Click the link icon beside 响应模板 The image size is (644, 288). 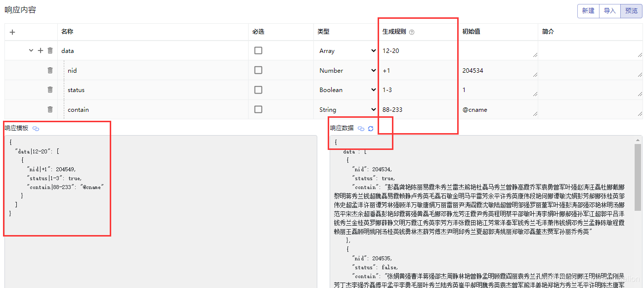[35, 128]
